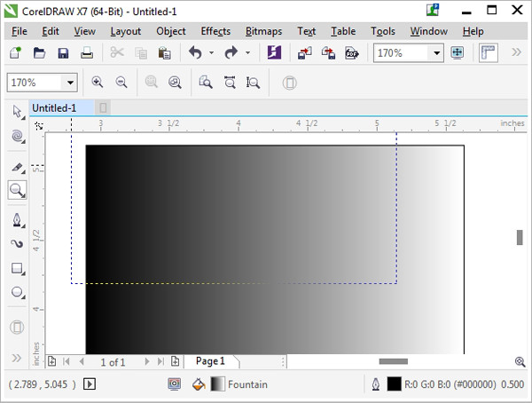Open the Tools menu
The image size is (532, 403).
coord(383,31)
